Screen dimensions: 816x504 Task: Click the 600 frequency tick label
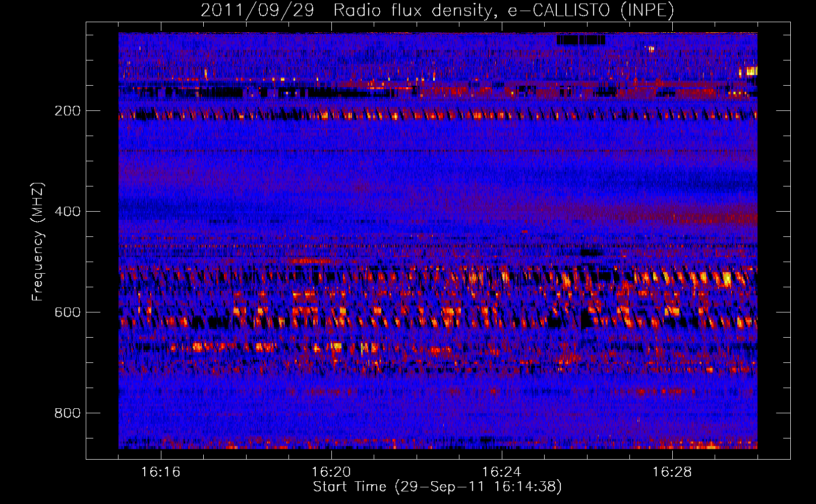68,312
